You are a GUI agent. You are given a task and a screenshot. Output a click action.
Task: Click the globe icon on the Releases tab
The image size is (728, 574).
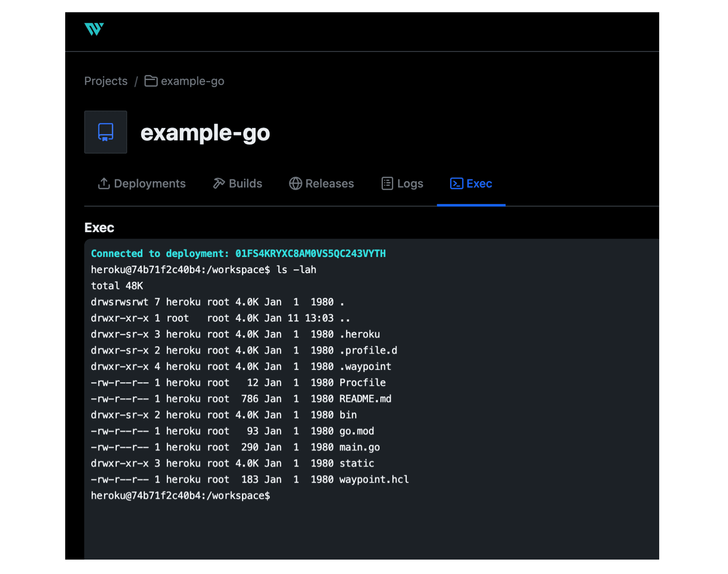(x=296, y=183)
